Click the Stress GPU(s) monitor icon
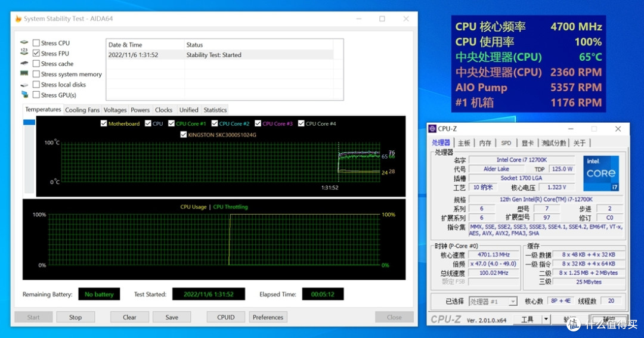The width and height of the screenshot is (644, 338). 24,94
